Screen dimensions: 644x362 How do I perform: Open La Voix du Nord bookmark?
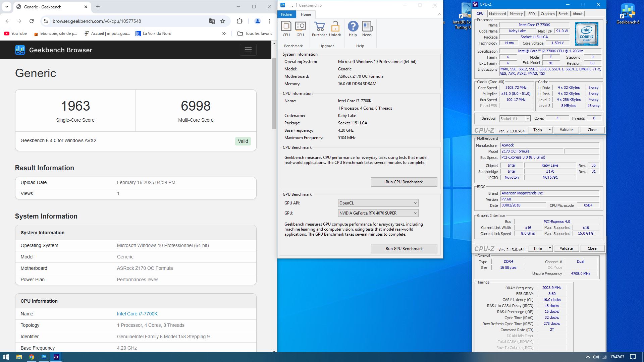pyautogui.click(x=153, y=34)
